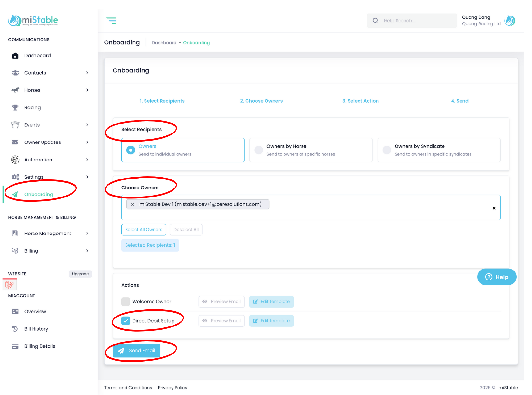Select the Owners by Syndicate radio option
Viewport: 532px width, 395px height.
coord(387,150)
